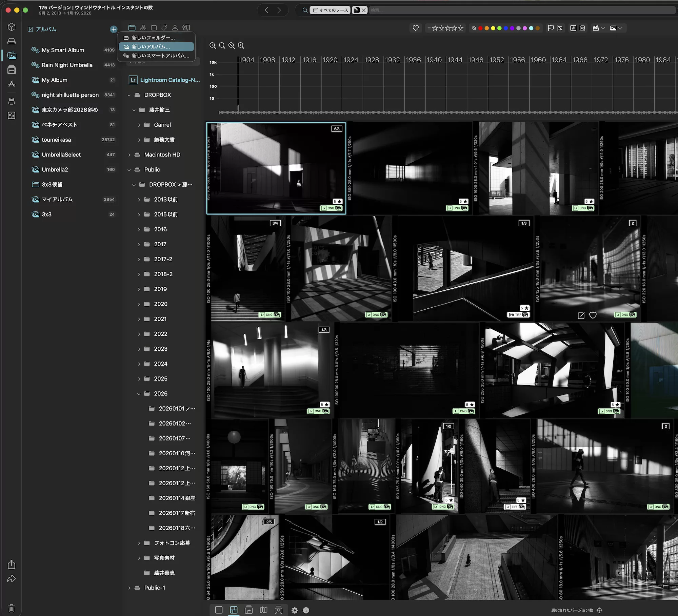Open the calendar tab icon
Viewport: 678px width, 616px height.
point(154,28)
